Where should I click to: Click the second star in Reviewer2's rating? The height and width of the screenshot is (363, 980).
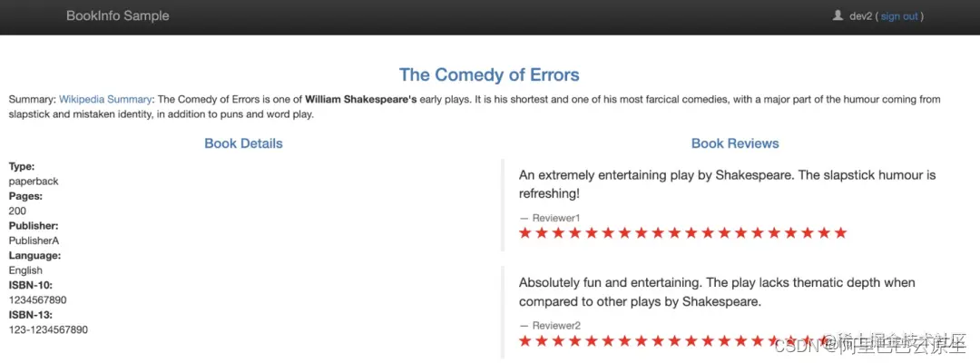pyautogui.click(x=542, y=341)
